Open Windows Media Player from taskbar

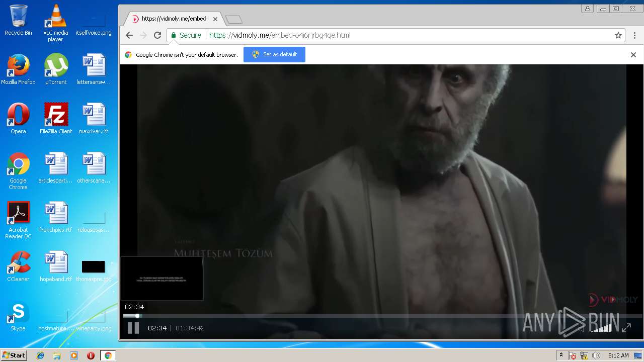(x=74, y=355)
